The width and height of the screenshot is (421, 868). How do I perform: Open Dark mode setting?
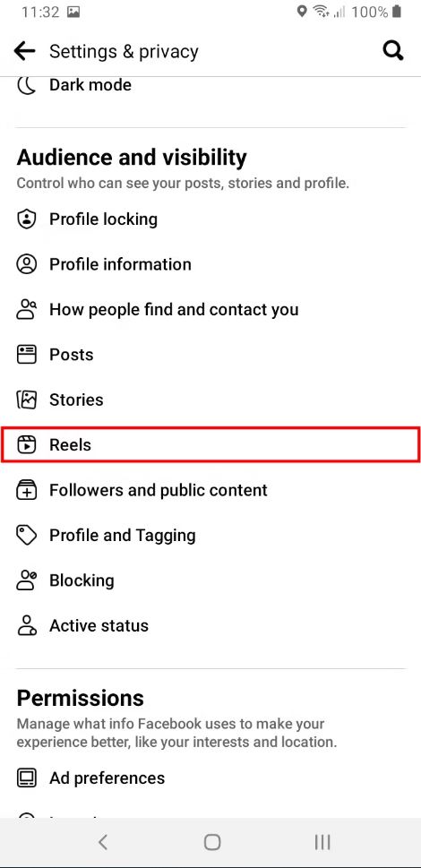click(x=210, y=85)
